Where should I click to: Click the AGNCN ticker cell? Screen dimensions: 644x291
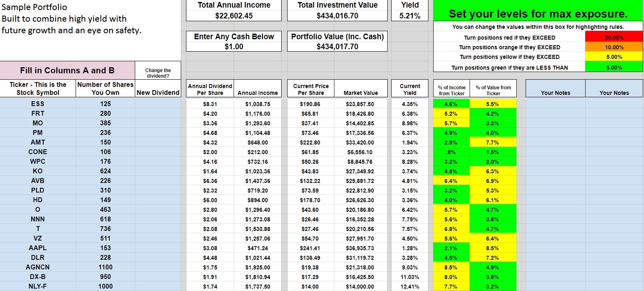click(x=38, y=267)
